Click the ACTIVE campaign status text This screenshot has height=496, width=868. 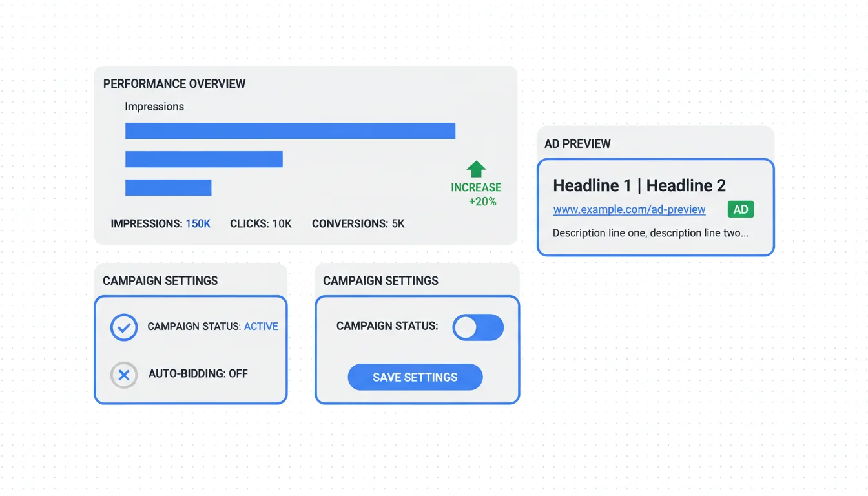click(261, 327)
